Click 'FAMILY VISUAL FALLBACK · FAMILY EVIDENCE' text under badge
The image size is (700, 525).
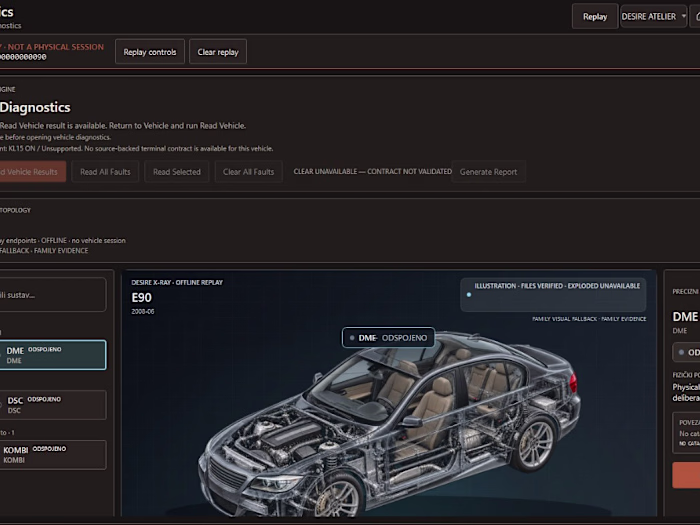(x=589, y=319)
